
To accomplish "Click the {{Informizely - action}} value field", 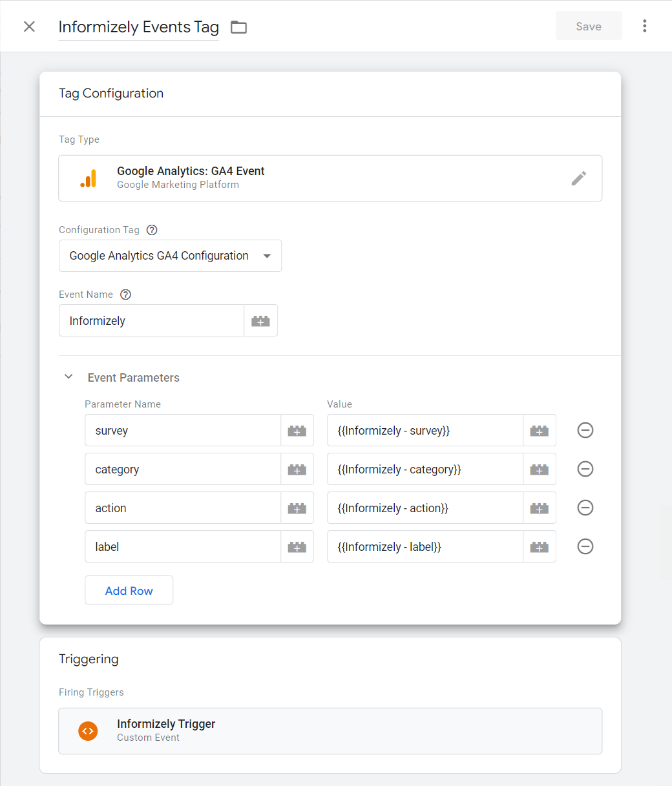I will tap(425, 508).
